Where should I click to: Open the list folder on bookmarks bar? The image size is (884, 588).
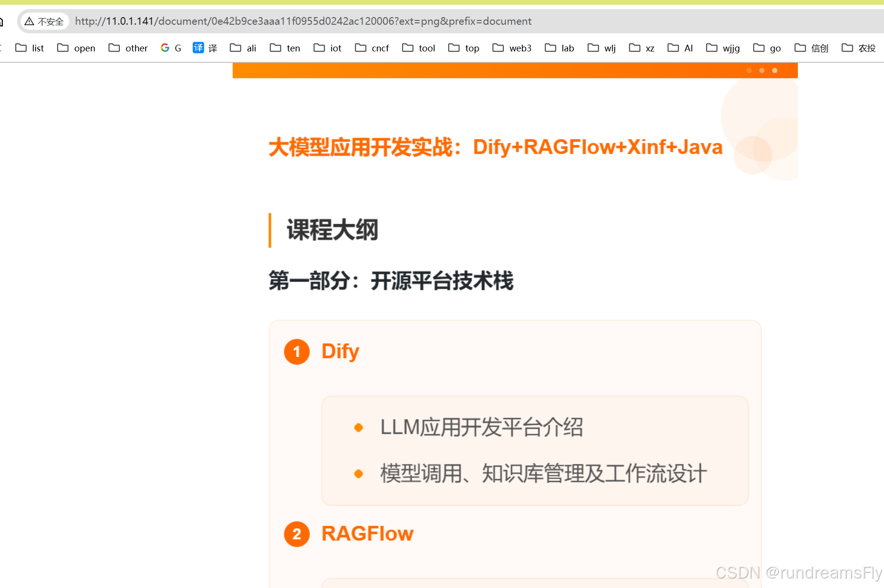29,48
